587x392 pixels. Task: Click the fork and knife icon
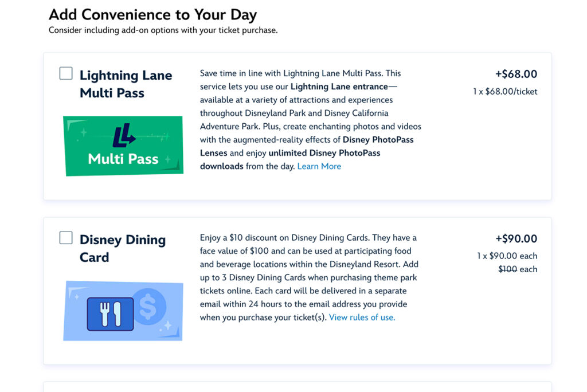click(x=110, y=313)
